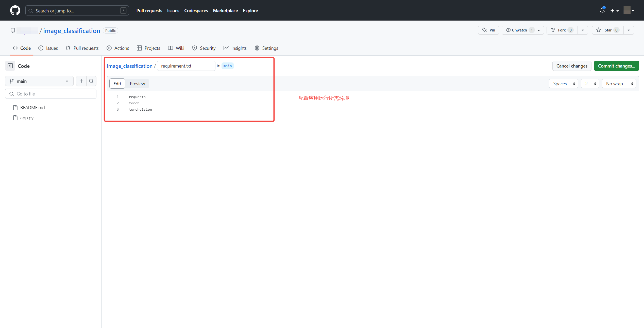Open the Actions tab
This screenshot has width=644, height=328.
tap(118, 48)
